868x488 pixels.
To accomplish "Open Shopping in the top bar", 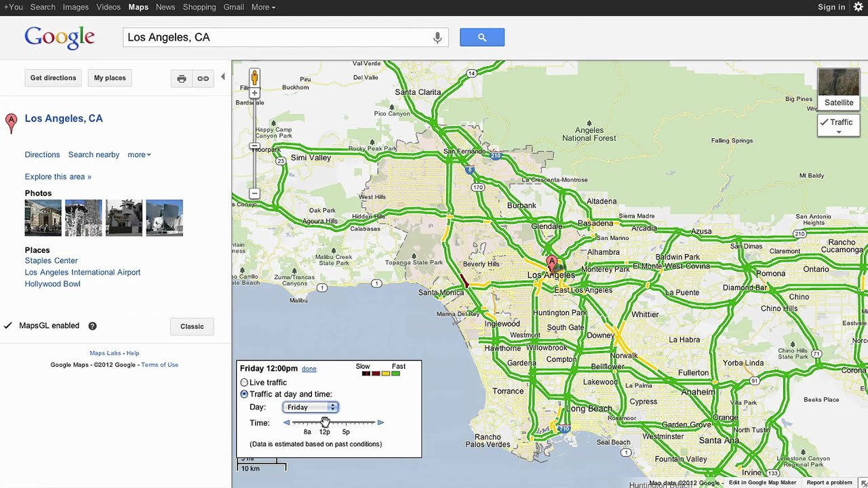I will [x=199, y=7].
